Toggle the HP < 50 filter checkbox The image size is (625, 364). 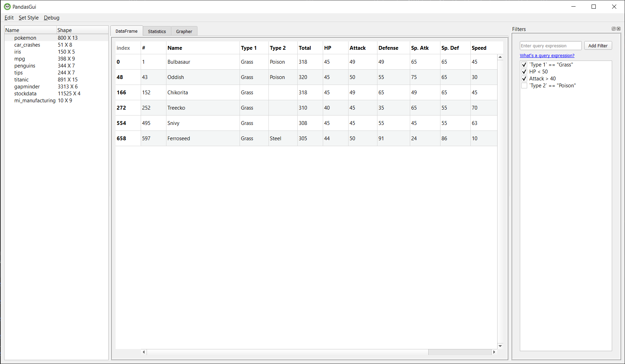(x=524, y=72)
